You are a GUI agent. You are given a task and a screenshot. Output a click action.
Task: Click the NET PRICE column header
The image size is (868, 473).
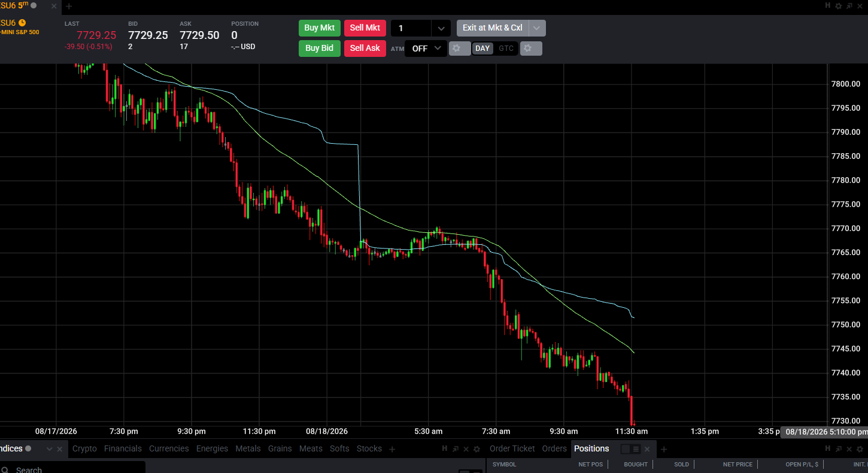coord(738,464)
